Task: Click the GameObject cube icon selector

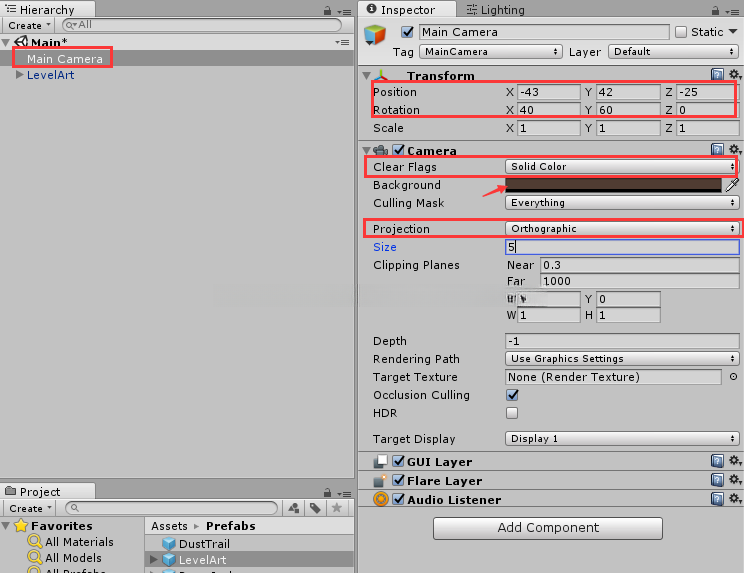Action: pyautogui.click(x=375, y=36)
